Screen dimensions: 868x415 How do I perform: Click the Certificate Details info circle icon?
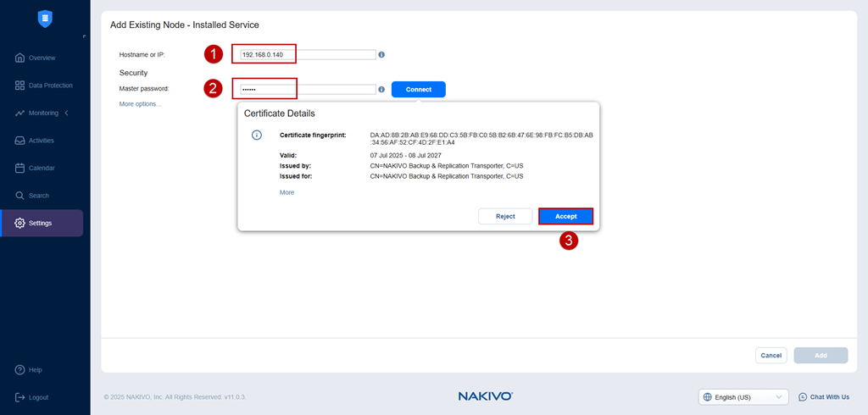click(256, 135)
